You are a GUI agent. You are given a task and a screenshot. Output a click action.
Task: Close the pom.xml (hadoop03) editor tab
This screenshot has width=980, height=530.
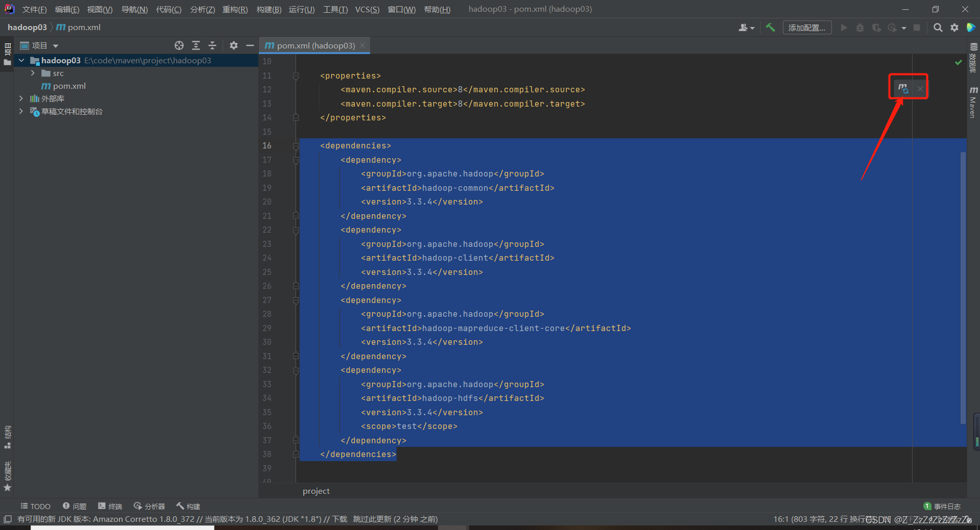362,45
